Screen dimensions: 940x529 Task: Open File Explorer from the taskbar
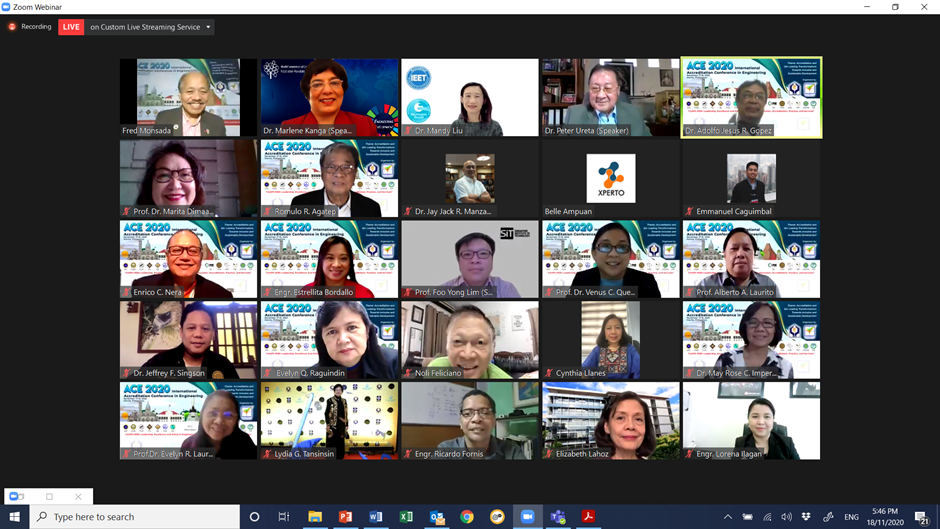[x=315, y=517]
